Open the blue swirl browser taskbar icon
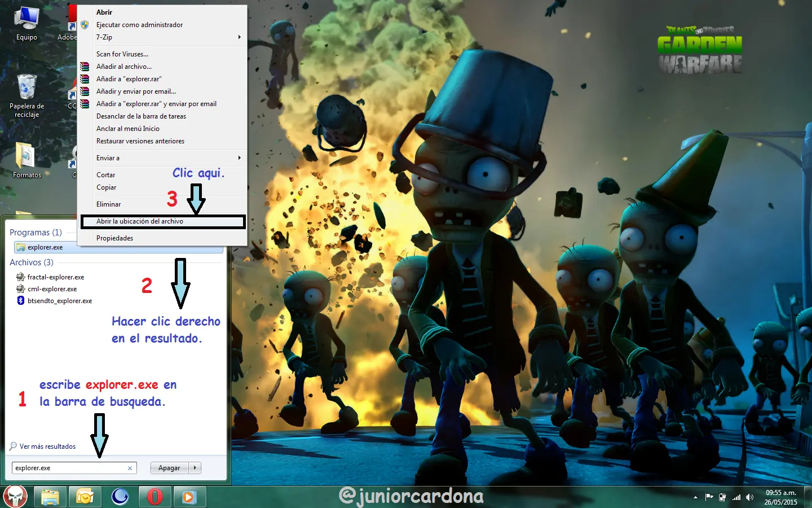Screen dimensions: 812x508 (120, 497)
